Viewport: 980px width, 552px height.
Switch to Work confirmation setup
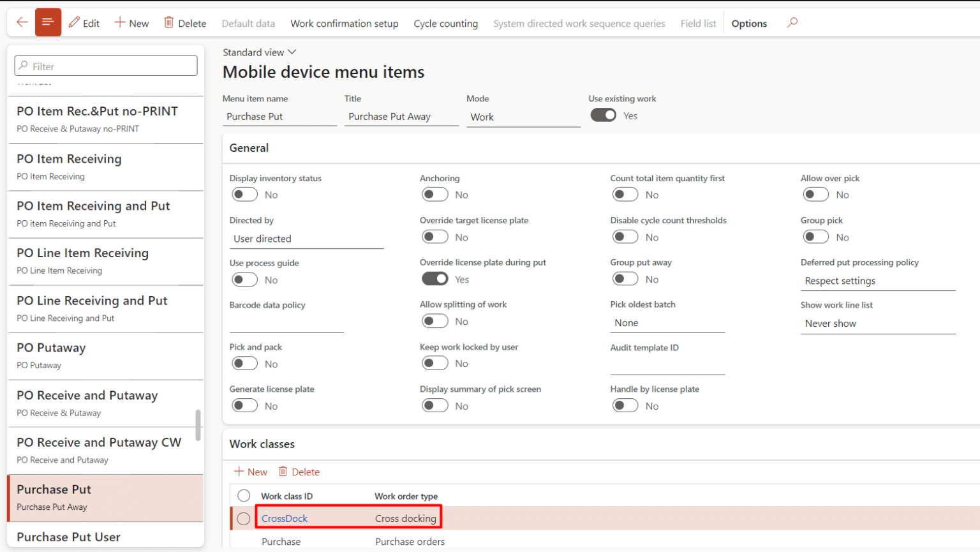pos(345,23)
